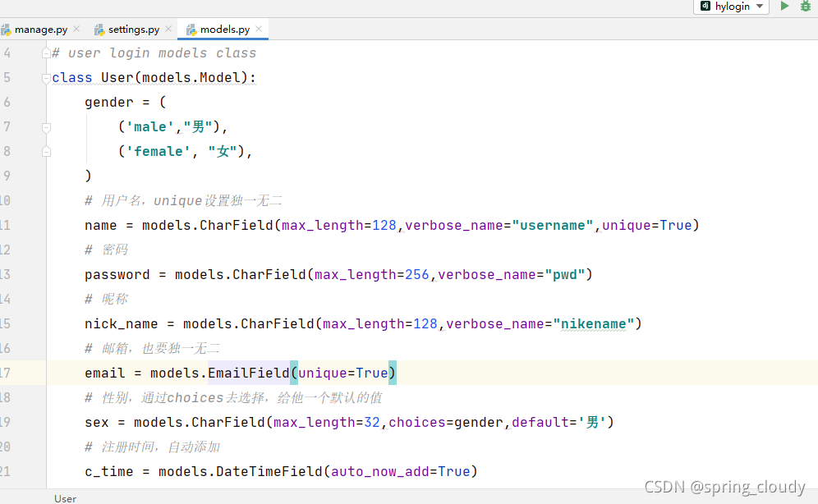Collapse the comment fold marker on line 4
The image size is (818, 504).
click(x=46, y=53)
